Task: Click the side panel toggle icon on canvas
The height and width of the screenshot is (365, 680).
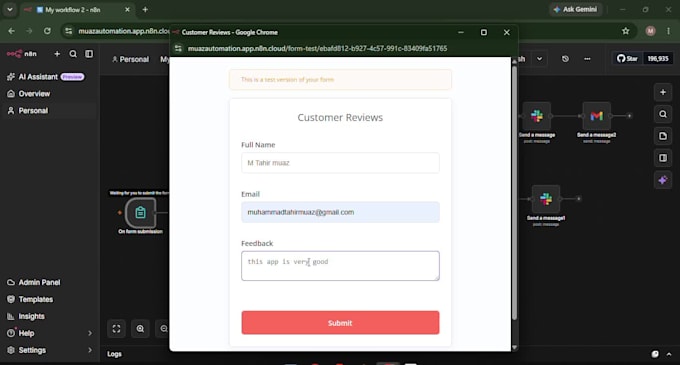Action: [x=663, y=158]
